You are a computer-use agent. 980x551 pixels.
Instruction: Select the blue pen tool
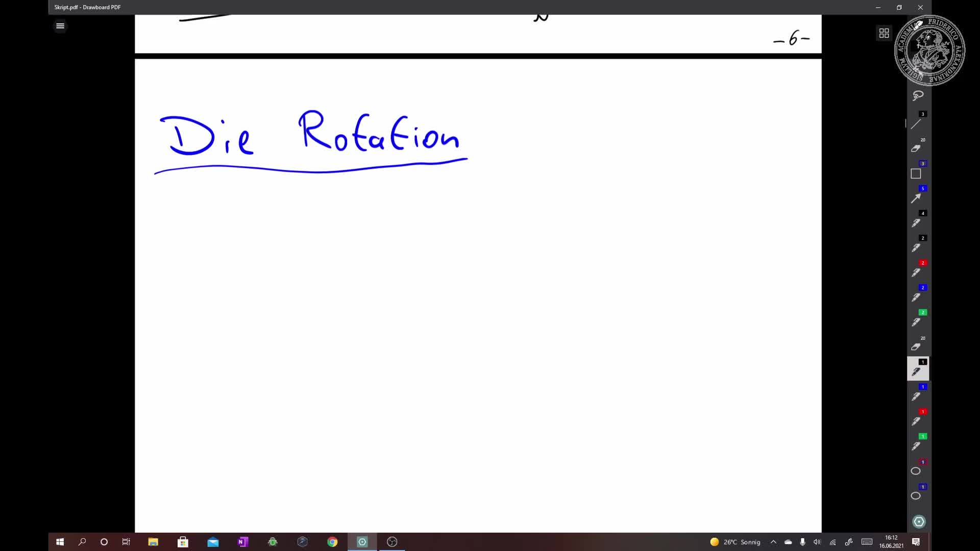pyautogui.click(x=916, y=396)
